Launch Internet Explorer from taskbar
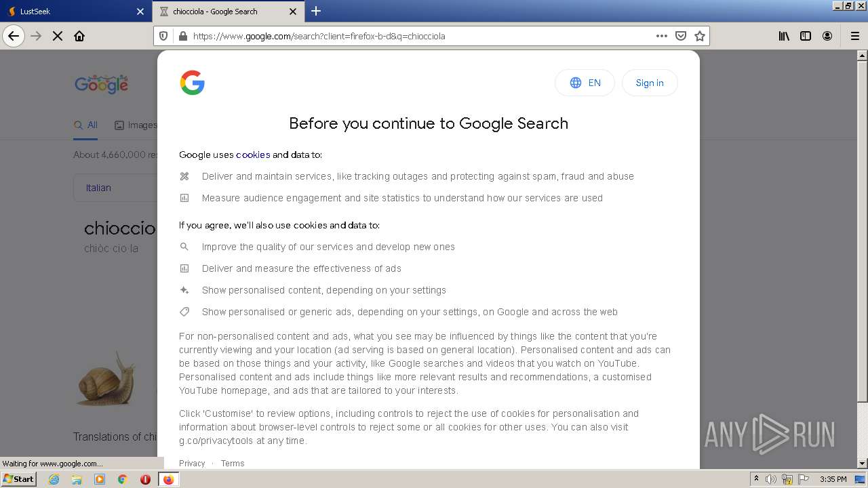This screenshot has height=488, width=868. click(54, 479)
